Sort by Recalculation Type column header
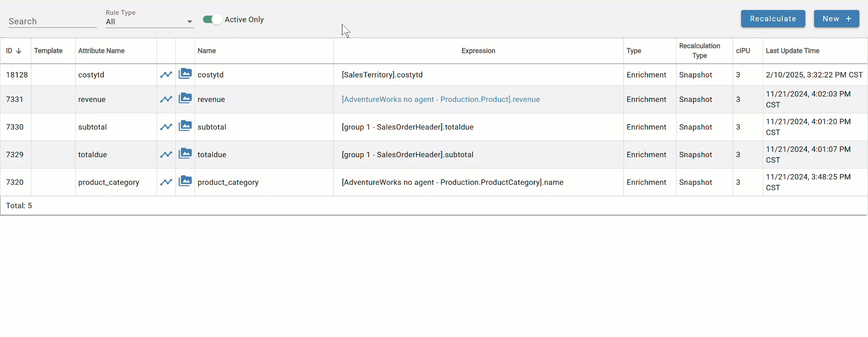 click(700, 51)
